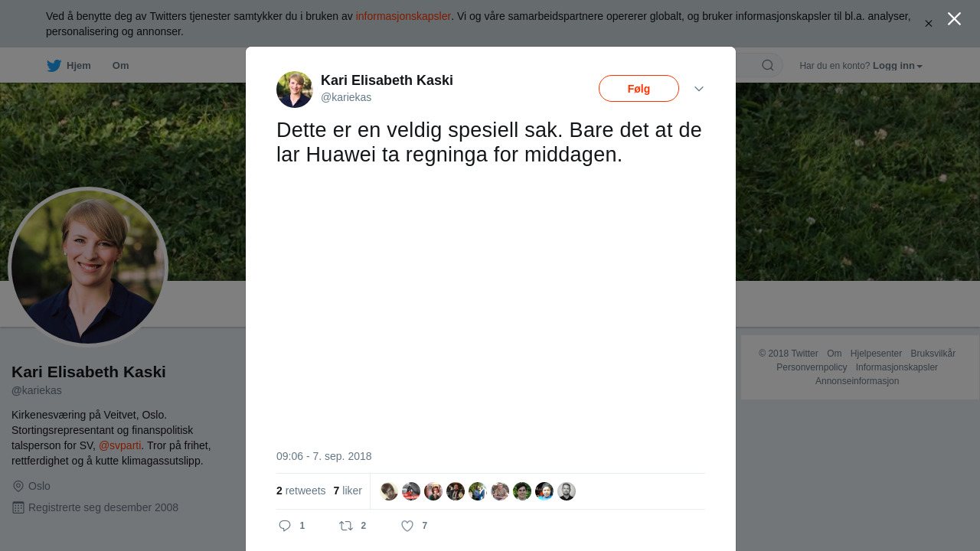Open the Om menu item
This screenshot has height=551, width=980.
120,66
